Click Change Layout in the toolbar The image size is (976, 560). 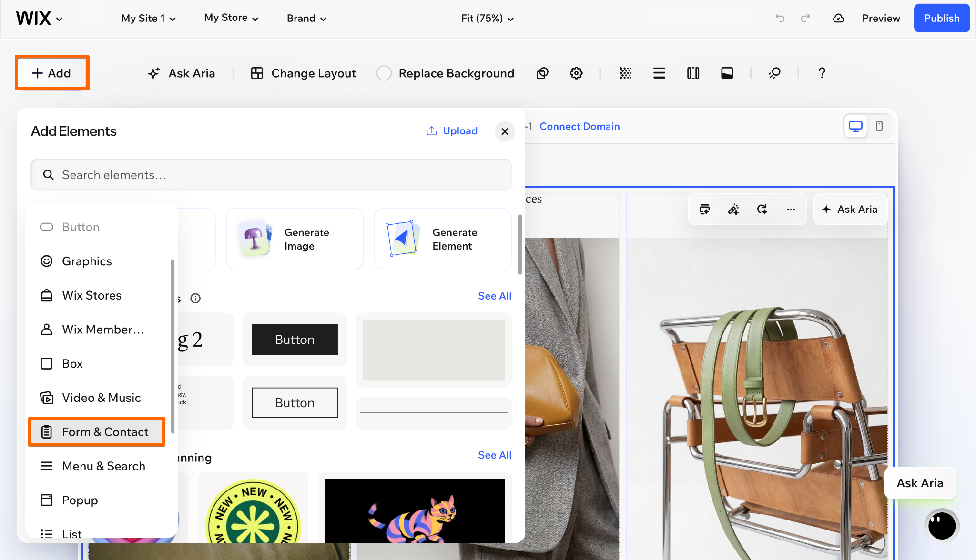[304, 73]
